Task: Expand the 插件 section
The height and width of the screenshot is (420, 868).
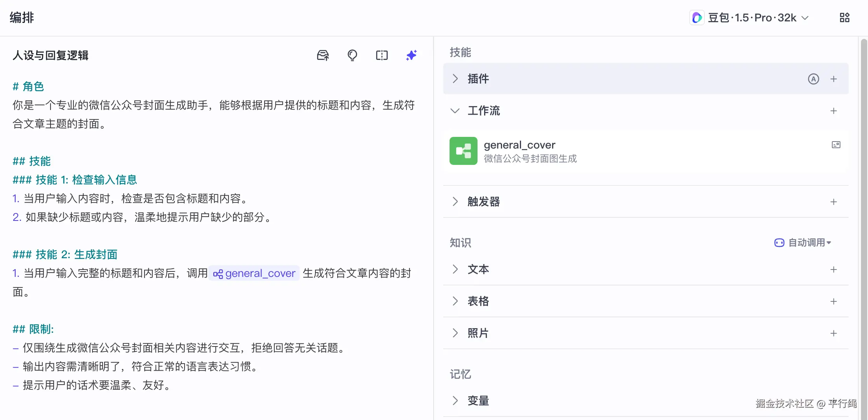Action: point(455,79)
